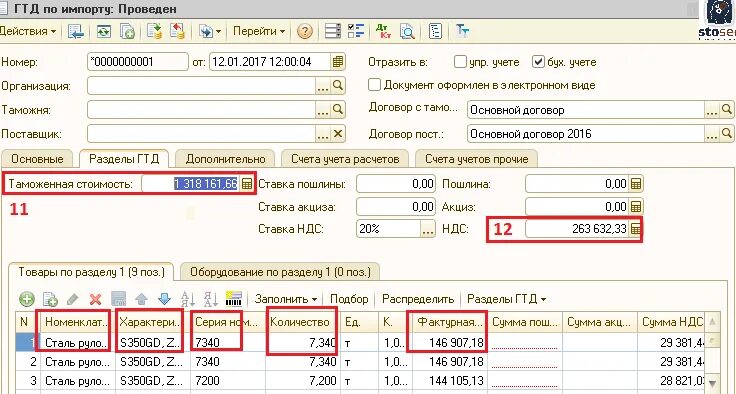Image resolution: width=736 pixels, height=394 pixels.
Task: Open Организация selection via ellipsis button
Action: click(x=322, y=85)
